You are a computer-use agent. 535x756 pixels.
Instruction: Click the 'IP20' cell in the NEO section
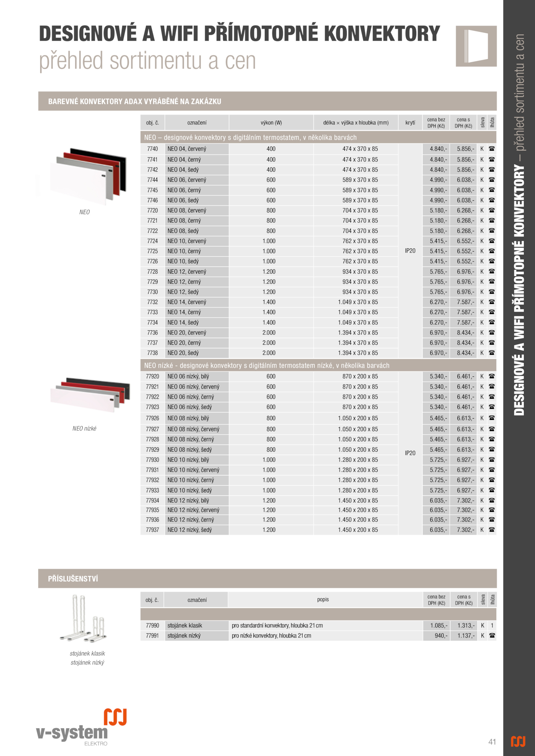tap(410, 251)
